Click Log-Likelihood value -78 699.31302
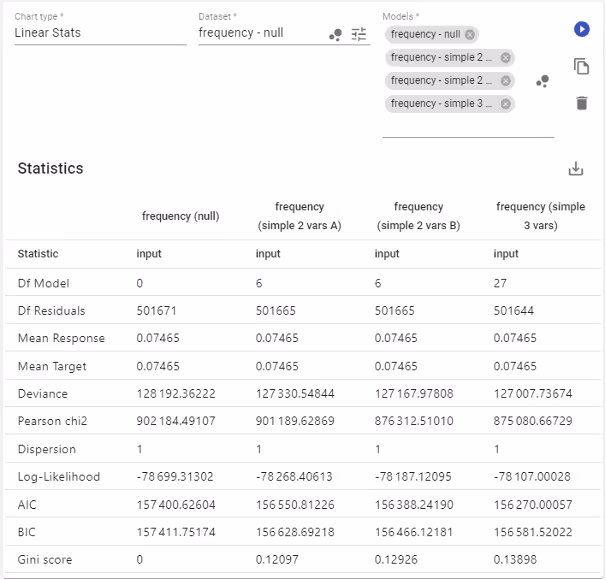606x580 pixels. click(175, 477)
